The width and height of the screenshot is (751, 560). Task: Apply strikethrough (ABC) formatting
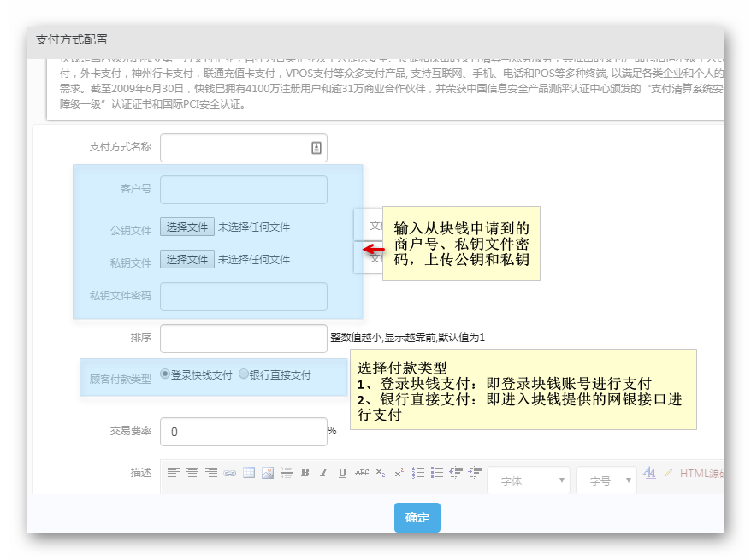point(362,473)
